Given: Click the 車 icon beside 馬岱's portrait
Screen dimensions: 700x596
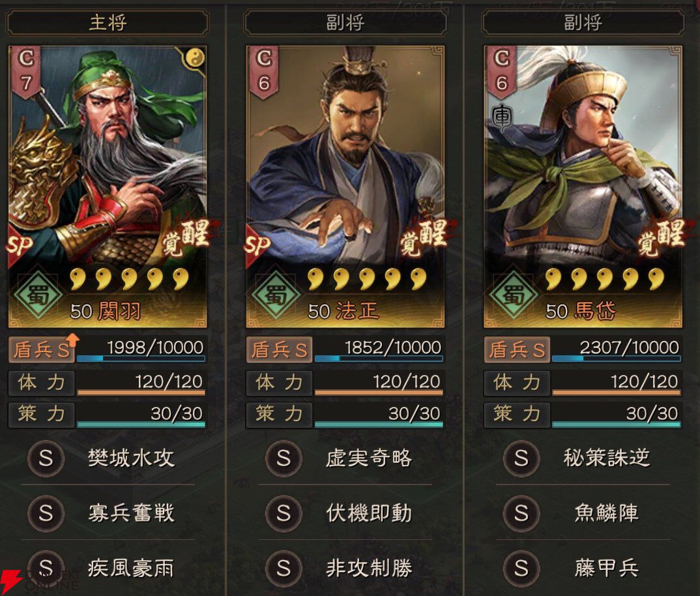Looking at the screenshot, I should (501, 117).
